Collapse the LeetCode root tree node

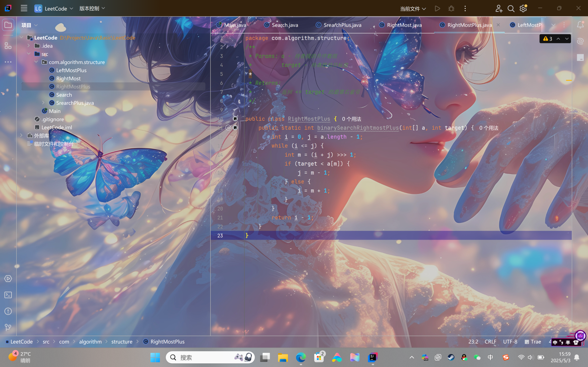[x=22, y=37]
